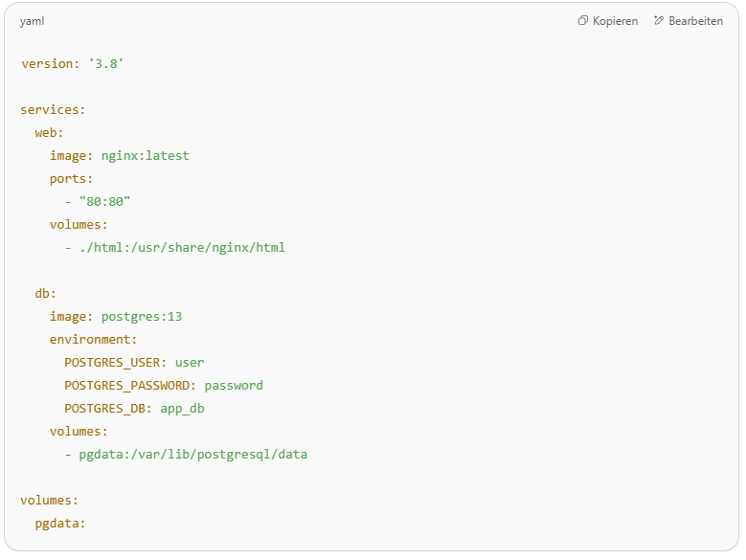Image resolution: width=746 pixels, height=560 pixels.
Task: Click the pencil icon beside Bearbeiten
Action: [x=659, y=21]
